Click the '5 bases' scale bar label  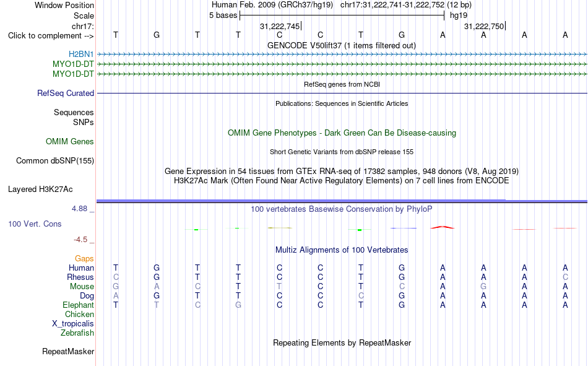click(x=223, y=15)
